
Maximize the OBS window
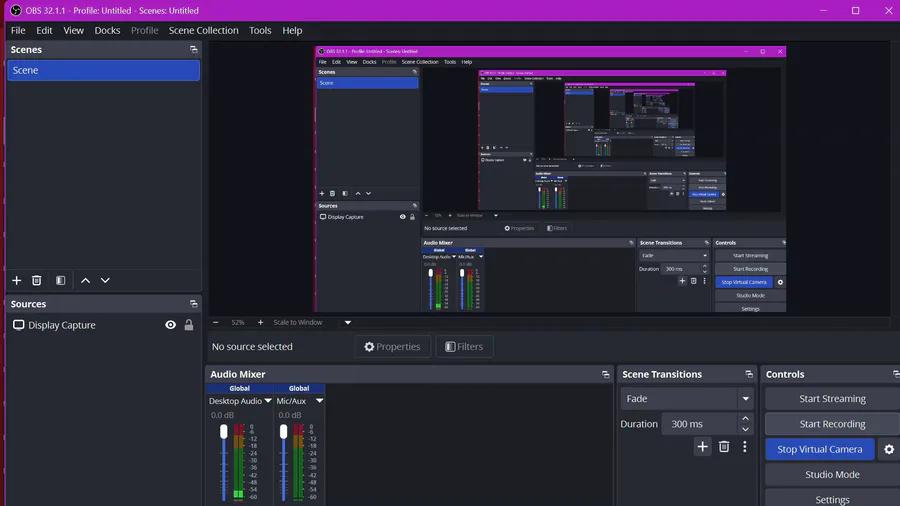[x=855, y=10]
